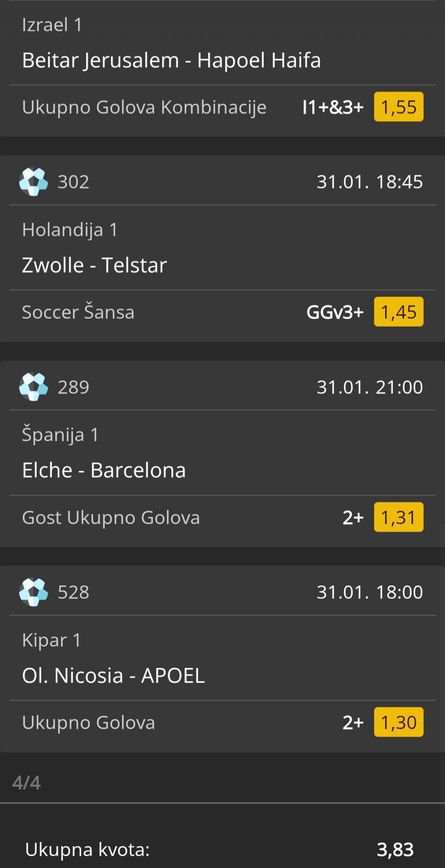Tap the Ukupna kvota total value 3,83
The height and width of the screenshot is (868, 445).
[x=395, y=849]
